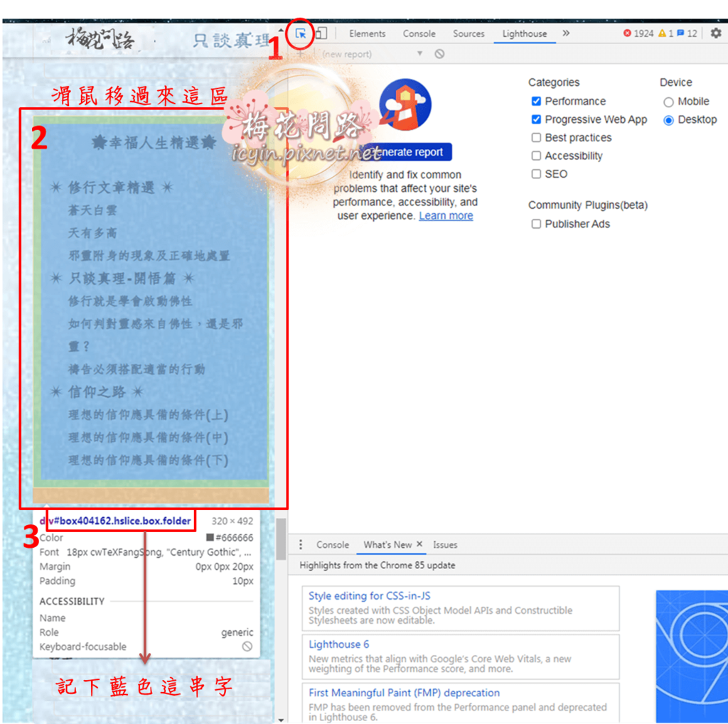Open DevTools settings gear
The image size is (728, 724).
(x=716, y=33)
